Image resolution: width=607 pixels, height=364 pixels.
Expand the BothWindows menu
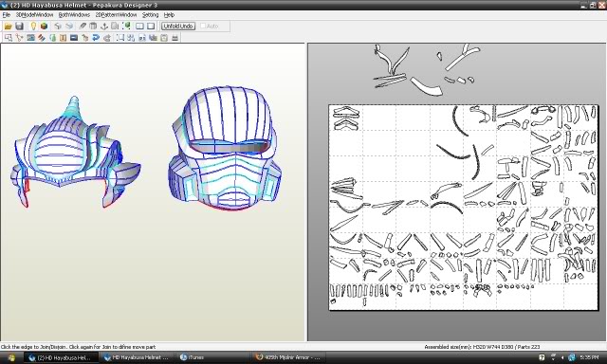(x=74, y=15)
